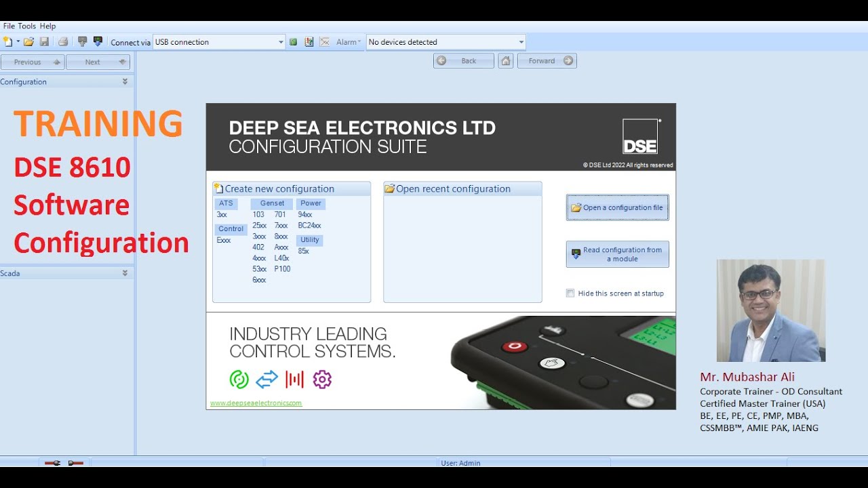Screen dimensions: 868x488
Task: Click the Home icon button
Action: point(505,61)
